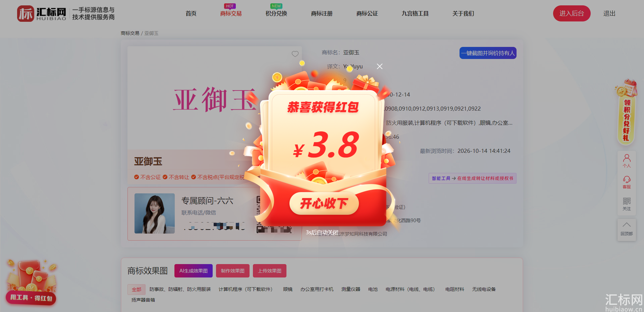Favorite the trademark with heart icon
644x312 pixels.
[x=295, y=54]
